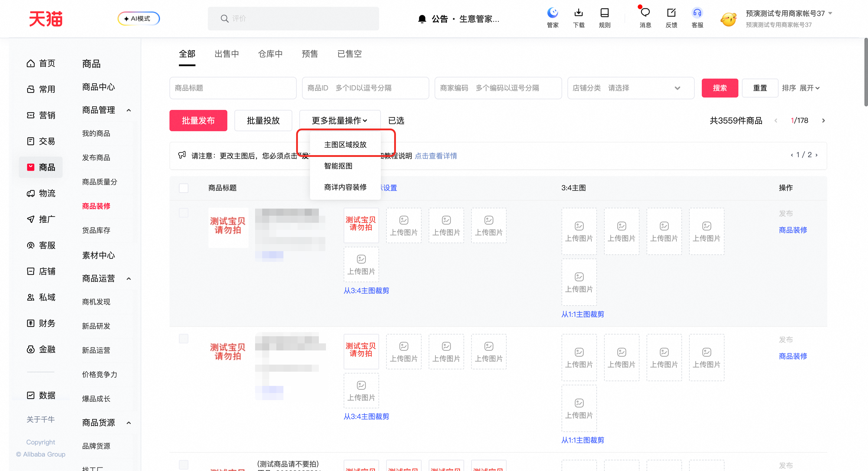
Task: Toggle the AI模式 switch
Action: coord(139,19)
